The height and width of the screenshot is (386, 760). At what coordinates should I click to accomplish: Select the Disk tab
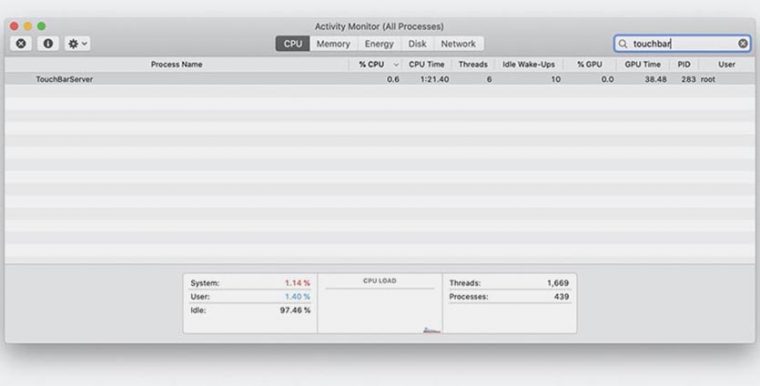coord(417,44)
